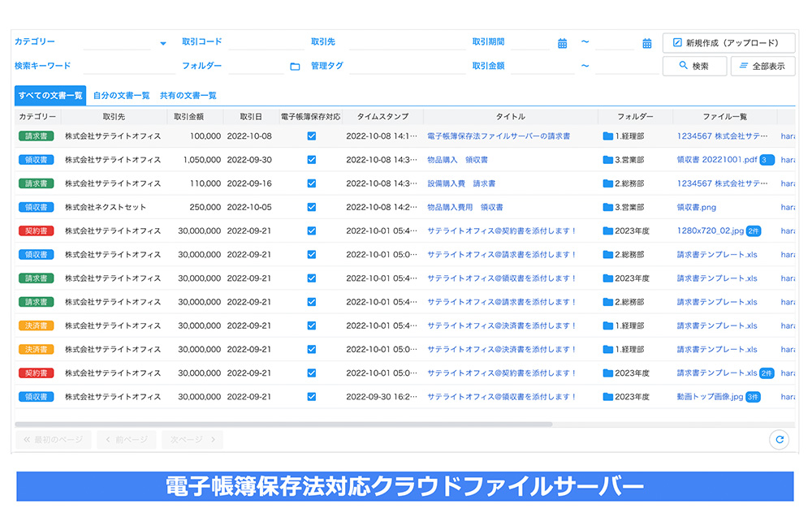Viewport: 812px width, 517px height.
Task: Click the 新規作成（アップロード） button
Action: click(728, 43)
